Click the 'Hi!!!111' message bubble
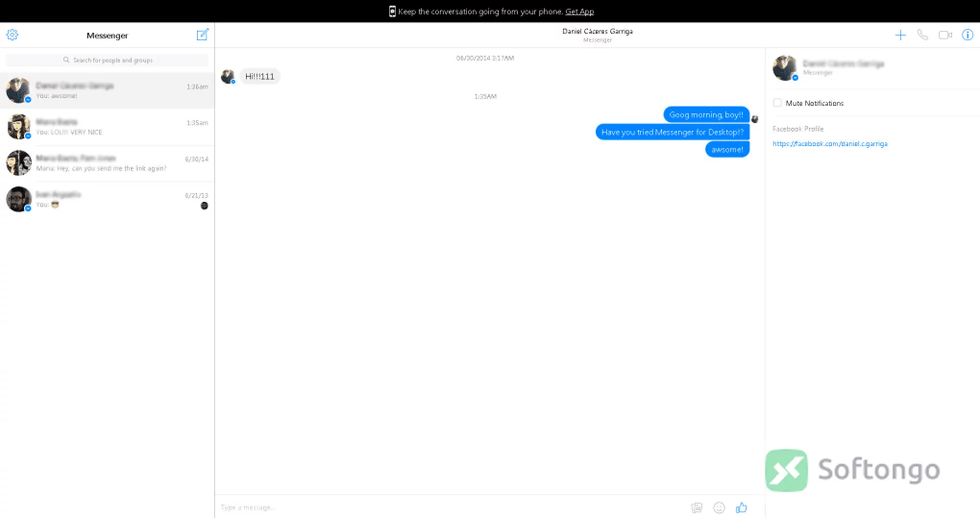 [260, 77]
